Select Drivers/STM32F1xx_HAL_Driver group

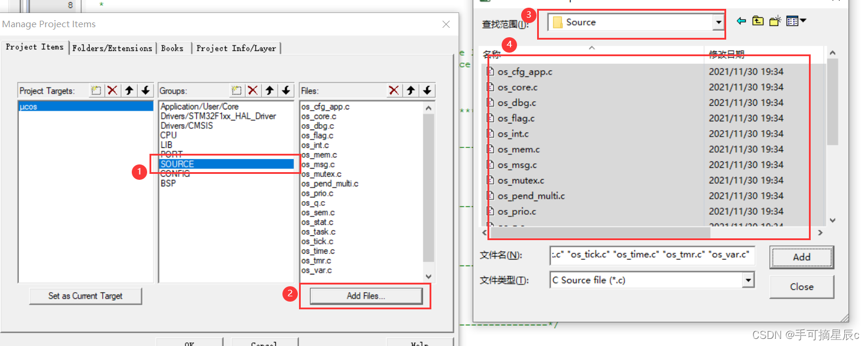[x=218, y=116]
